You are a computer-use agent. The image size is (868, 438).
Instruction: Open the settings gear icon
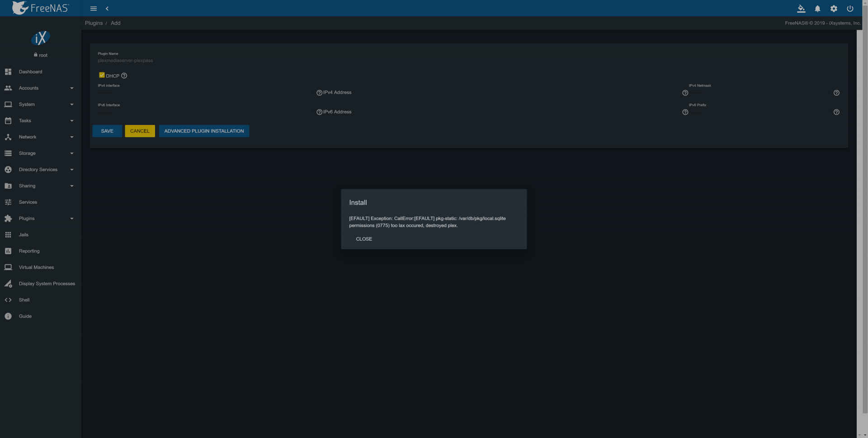(834, 9)
